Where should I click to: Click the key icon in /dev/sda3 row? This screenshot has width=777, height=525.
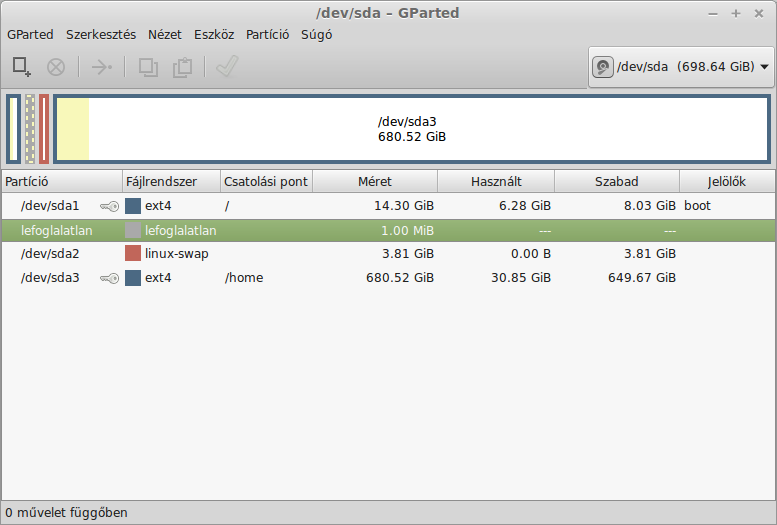point(110,278)
